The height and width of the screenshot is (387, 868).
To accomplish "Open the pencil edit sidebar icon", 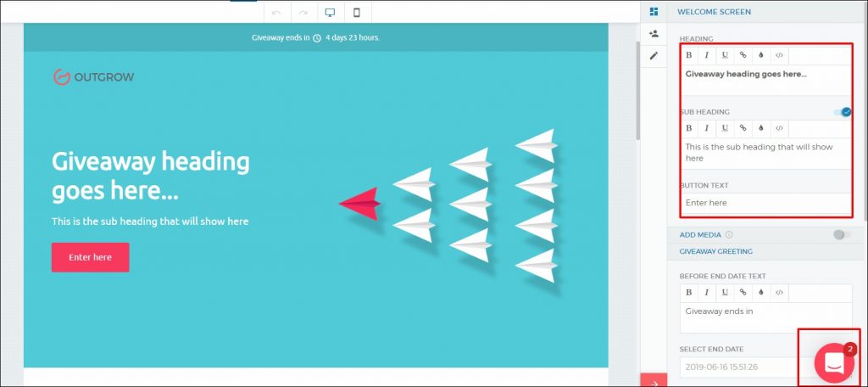I will click(x=654, y=56).
